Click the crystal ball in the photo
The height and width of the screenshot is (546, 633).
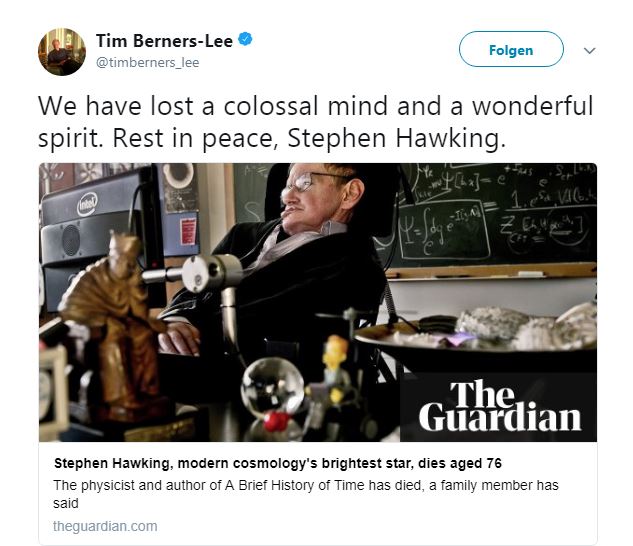[x=273, y=388]
